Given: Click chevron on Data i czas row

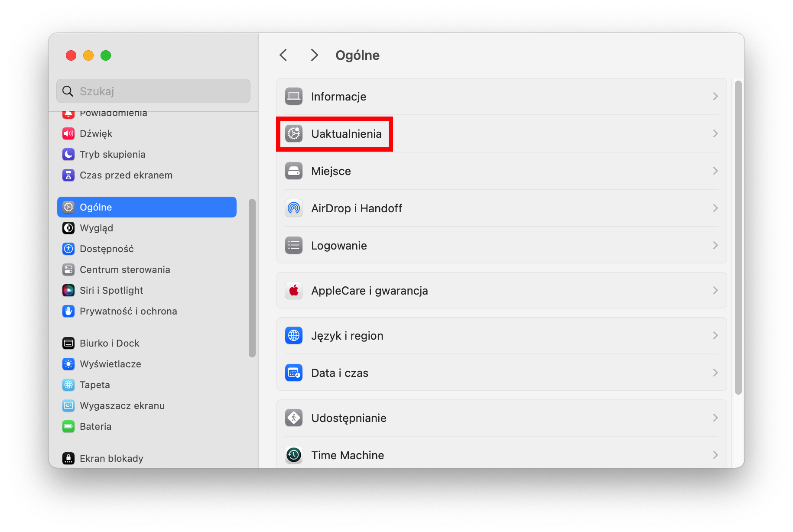Looking at the screenshot, I should click(715, 373).
